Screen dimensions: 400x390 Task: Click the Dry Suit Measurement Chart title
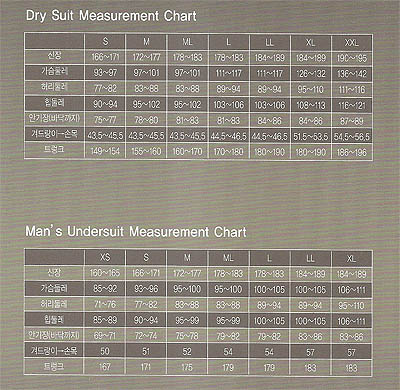111,16
